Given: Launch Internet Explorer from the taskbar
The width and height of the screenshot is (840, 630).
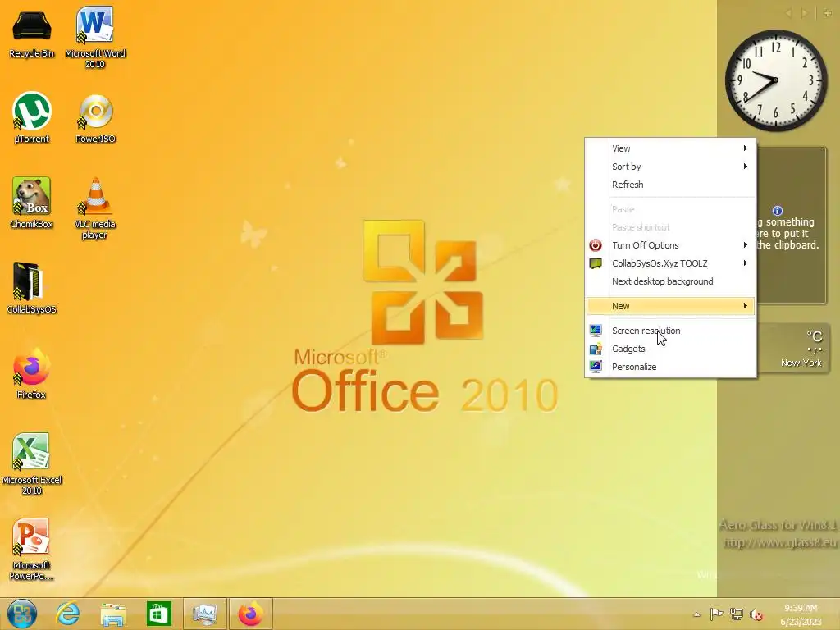Looking at the screenshot, I should (x=68, y=614).
